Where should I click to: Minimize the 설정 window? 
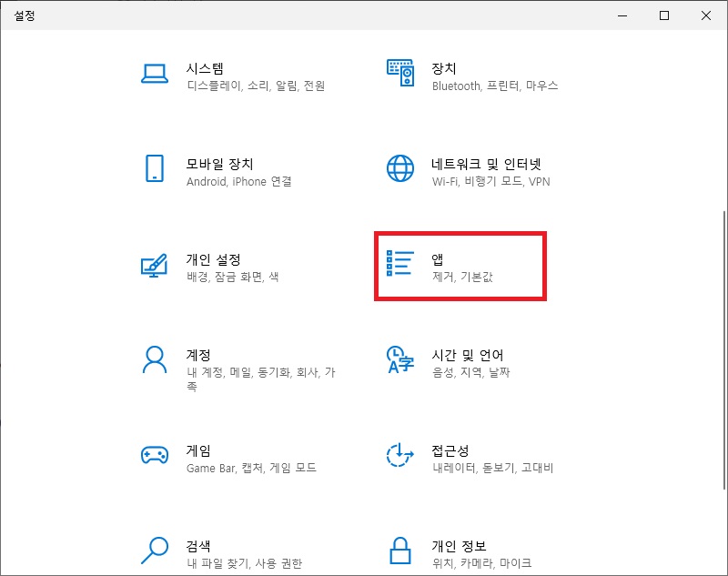[x=622, y=15]
